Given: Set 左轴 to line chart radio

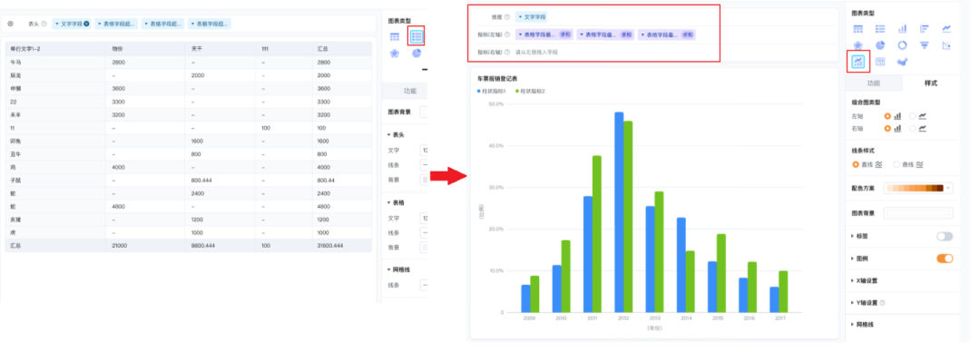Looking at the screenshot, I should tap(912, 115).
